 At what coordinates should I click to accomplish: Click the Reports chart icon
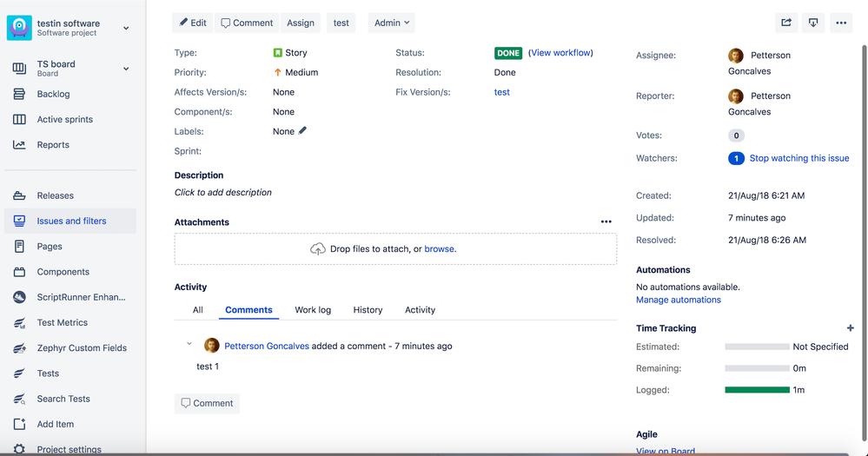pos(19,145)
